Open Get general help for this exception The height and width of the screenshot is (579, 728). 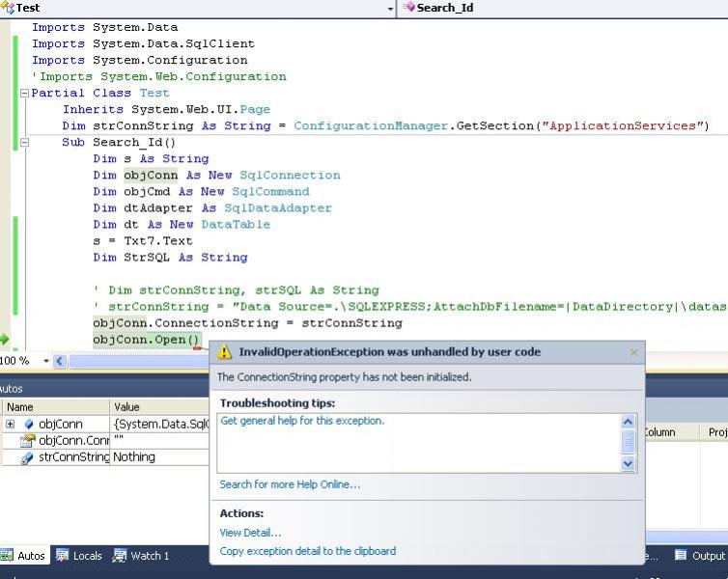[302, 421]
